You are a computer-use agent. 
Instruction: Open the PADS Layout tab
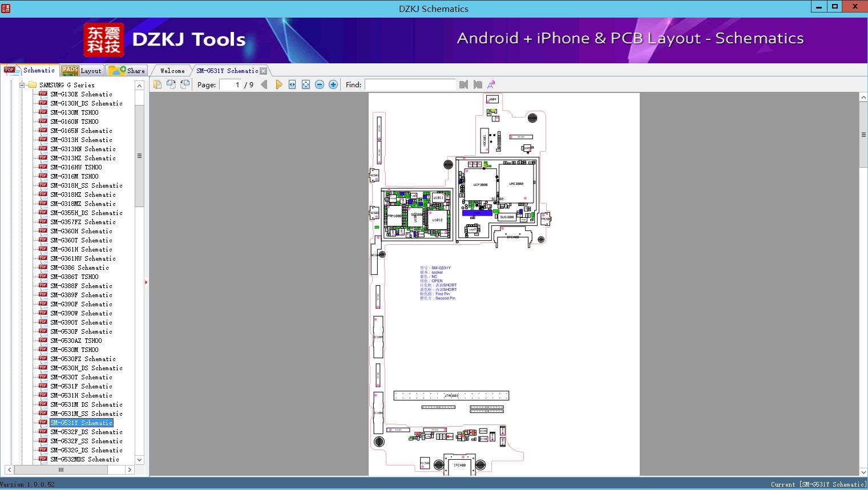82,71
